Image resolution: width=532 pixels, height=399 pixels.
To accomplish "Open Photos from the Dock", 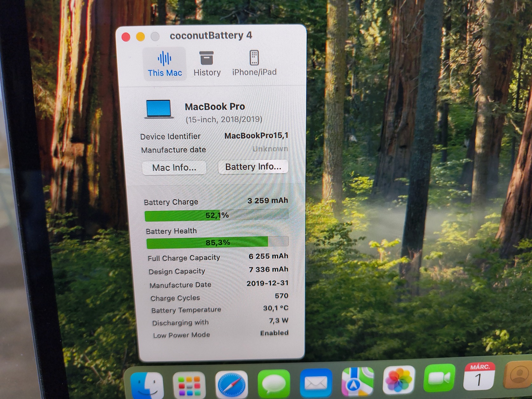I will 399,380.
